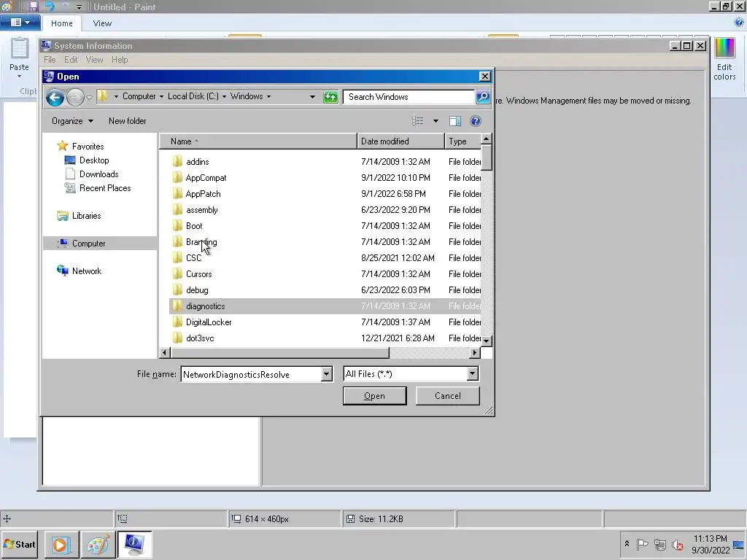This screenshot has width=747, height=560.
Task: Expand the Local Disk (C:) breadcrumb arrow
Action: (x=224, y=97)
